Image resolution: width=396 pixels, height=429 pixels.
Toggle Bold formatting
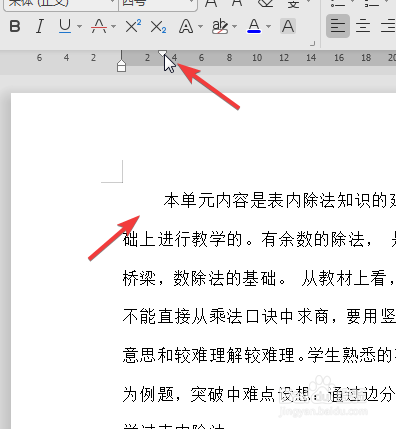point(15,26)
